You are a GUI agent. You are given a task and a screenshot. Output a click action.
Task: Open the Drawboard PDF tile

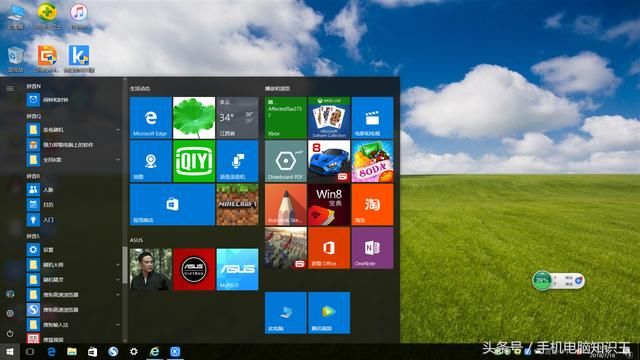286,161
